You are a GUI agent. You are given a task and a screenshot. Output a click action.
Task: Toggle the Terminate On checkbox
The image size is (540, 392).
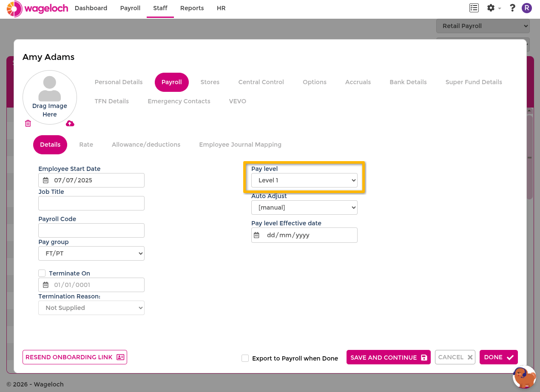pos(42,273)
